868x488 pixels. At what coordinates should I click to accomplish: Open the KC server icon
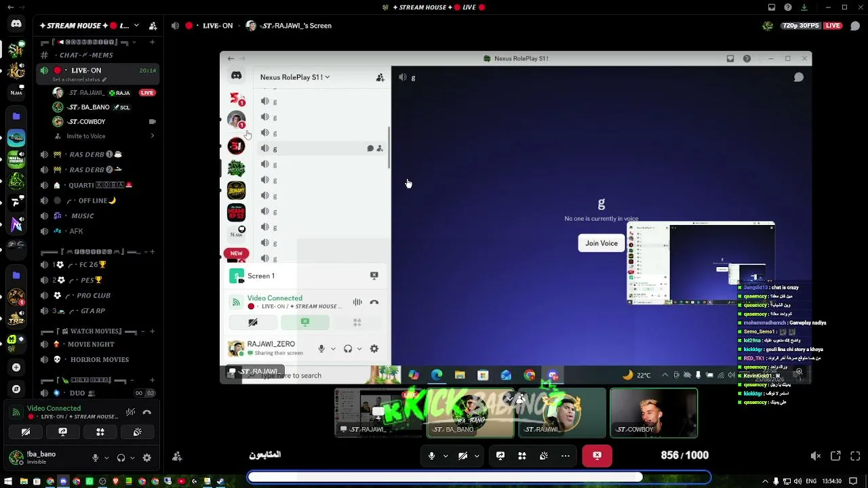point(16,70)
